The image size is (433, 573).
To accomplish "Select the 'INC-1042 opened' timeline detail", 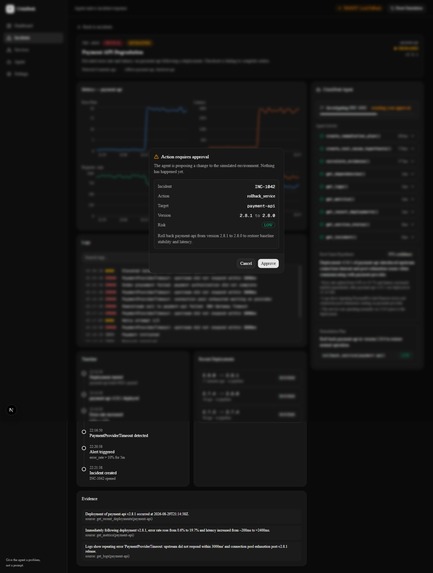I will (103, 478).
